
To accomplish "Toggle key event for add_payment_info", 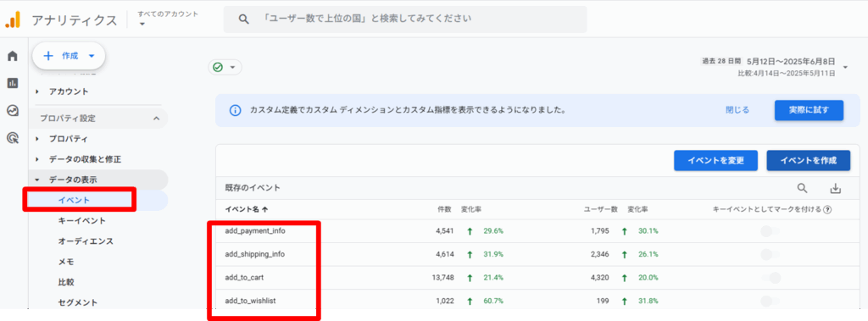I will pyautogui.click(x=770, y=231).
